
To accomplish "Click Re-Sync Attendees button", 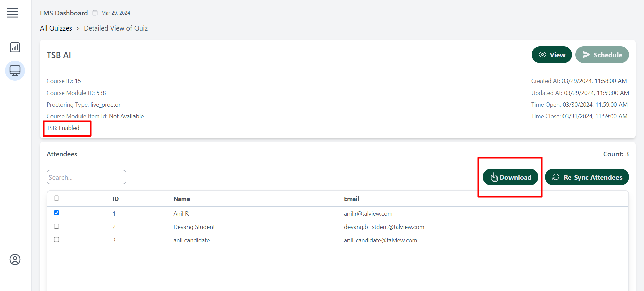I will click(587, 177).
